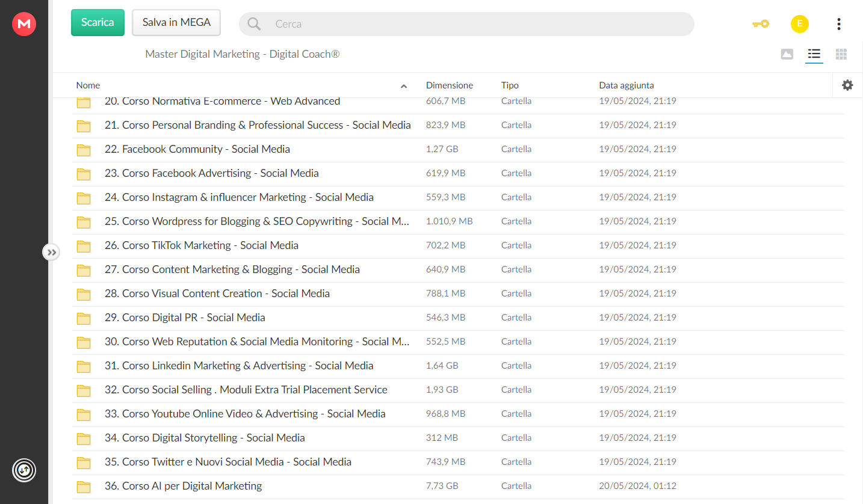Screen dimensions: 863x504
Task: Click the search magnifier icon
Action: [254, 24]
